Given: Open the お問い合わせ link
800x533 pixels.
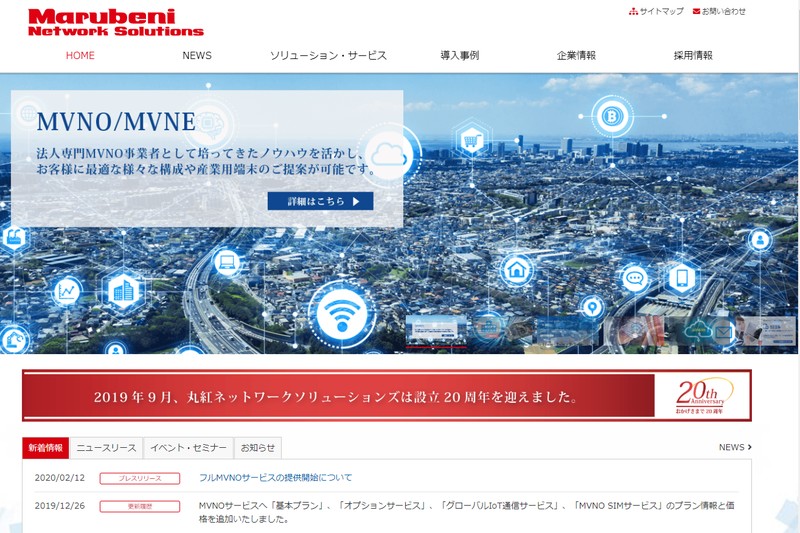Looking at the screenshot, I should coord(723,11).
